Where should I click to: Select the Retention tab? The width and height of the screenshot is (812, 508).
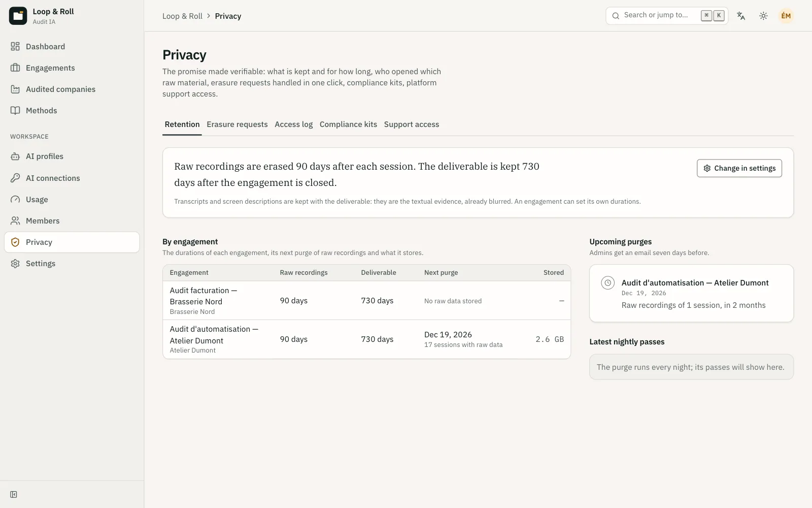(182, 124)
